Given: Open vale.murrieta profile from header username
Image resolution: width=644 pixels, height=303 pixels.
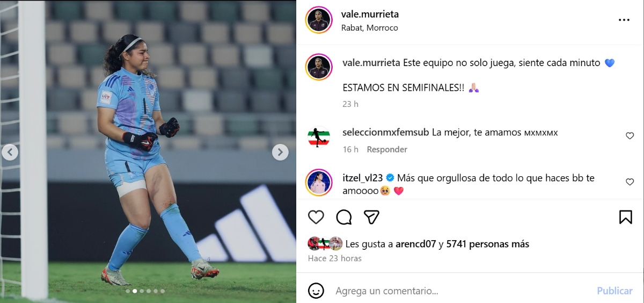Looking at the screenshot, I should (370, 15).
